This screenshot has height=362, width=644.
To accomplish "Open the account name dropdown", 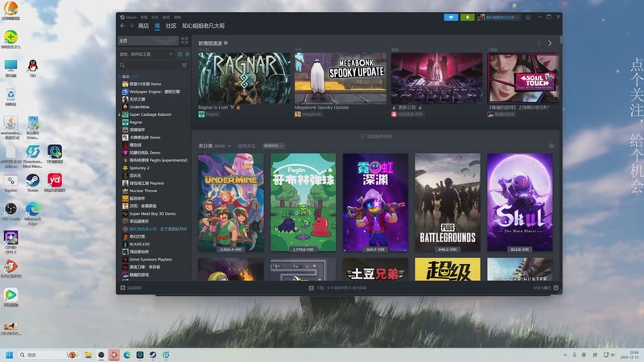I will tap(502, 17).
